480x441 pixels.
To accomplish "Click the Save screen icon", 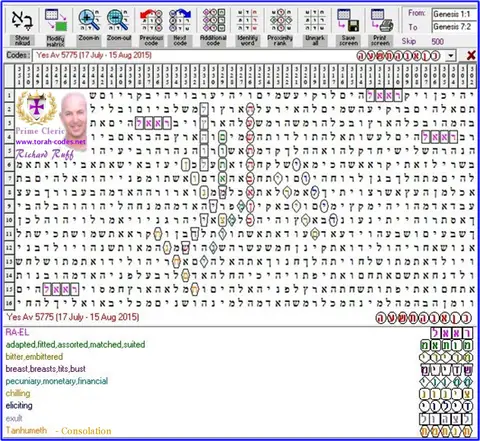I will [348, 20].
